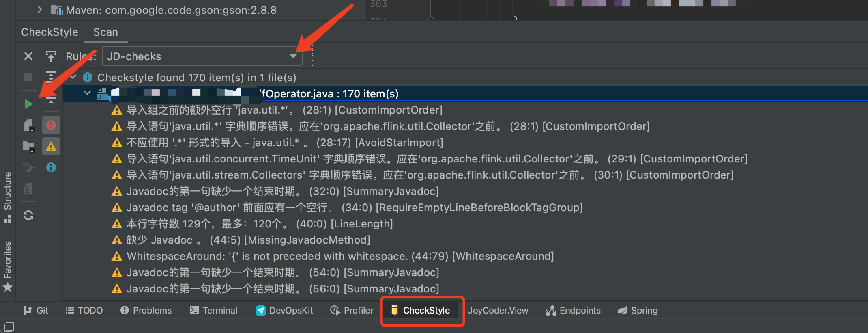This screenshot has height=333, width=868.
Task: Click the stop scan square icon
Action: tap(28, 77)
